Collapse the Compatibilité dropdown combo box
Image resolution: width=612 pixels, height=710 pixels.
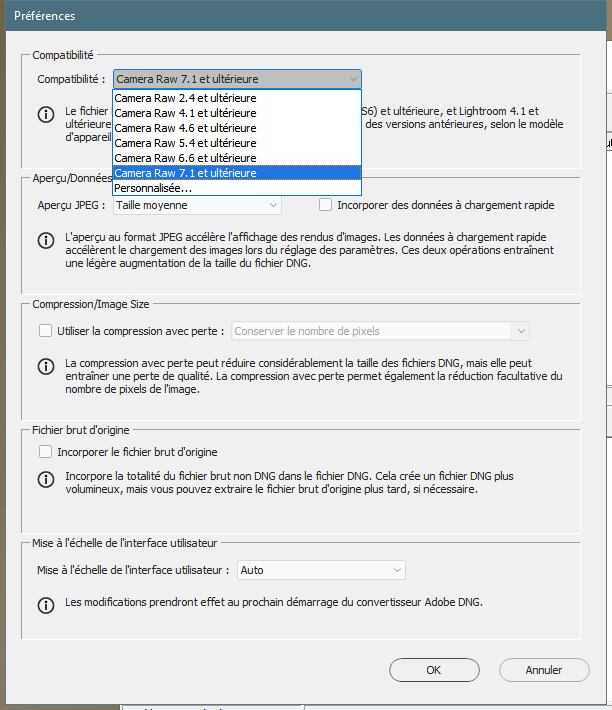click(237, 78)
